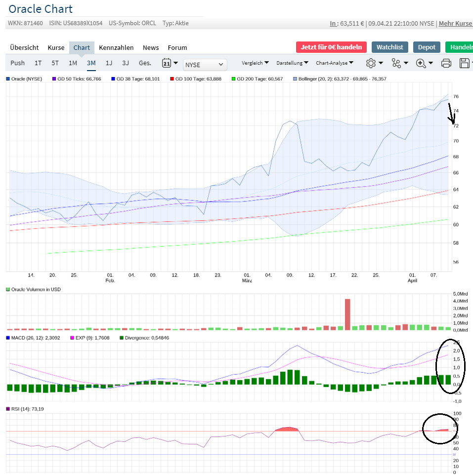The image size is (473, 476).
Task: Expand arrow next to settings gear
Action: (x=381, y=63)
